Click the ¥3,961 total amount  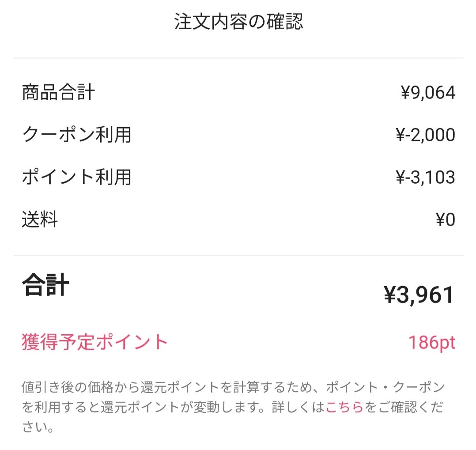click(x=419, y=295)
